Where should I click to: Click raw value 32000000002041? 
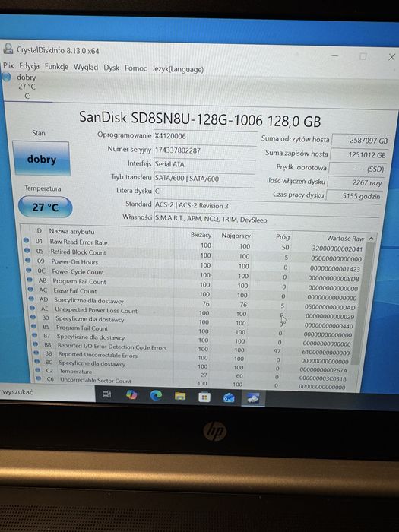[337, 249]
